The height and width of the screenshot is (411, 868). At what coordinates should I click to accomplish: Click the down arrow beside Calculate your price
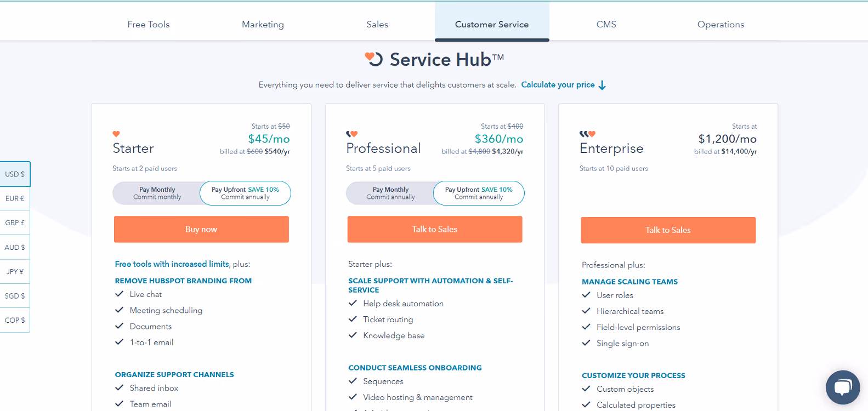pyautogui.click(x=602, y=85)
